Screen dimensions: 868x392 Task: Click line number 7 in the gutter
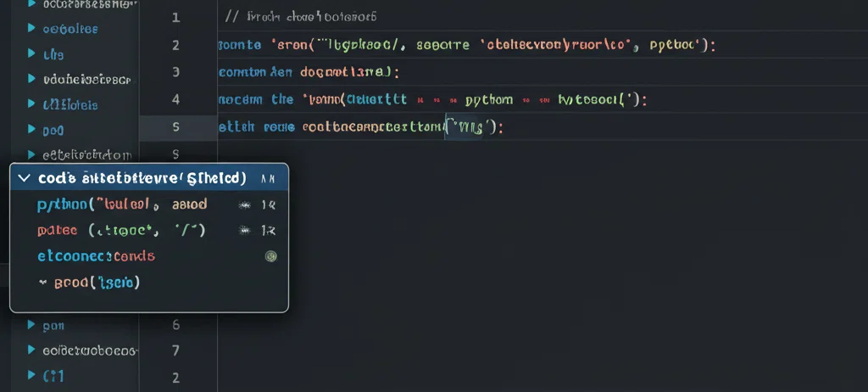[176, 350]
